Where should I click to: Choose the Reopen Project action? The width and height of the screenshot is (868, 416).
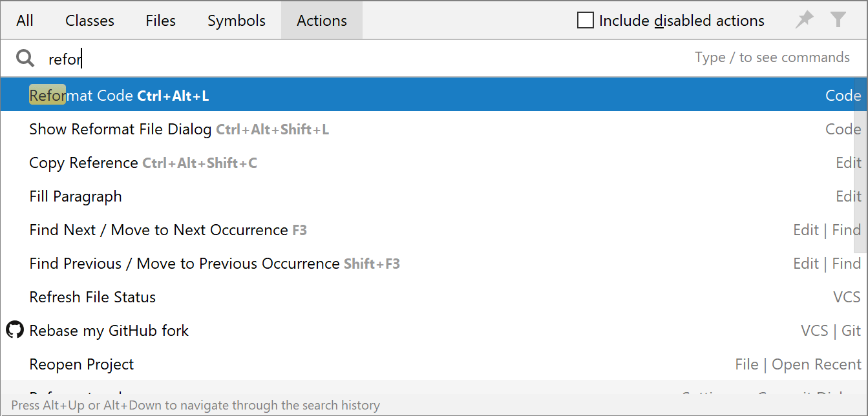81,364
